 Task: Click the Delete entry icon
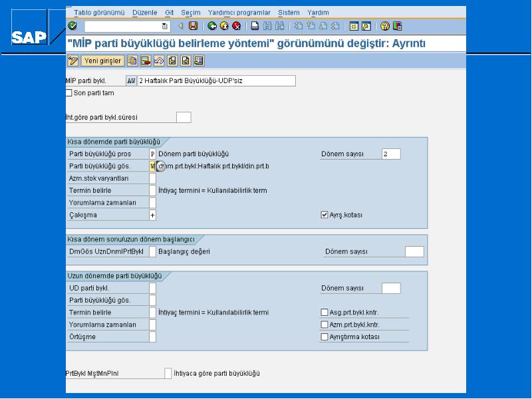pos(146,61)
